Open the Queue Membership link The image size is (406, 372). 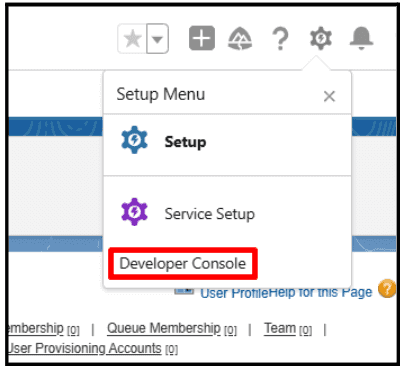click(164, 328)
